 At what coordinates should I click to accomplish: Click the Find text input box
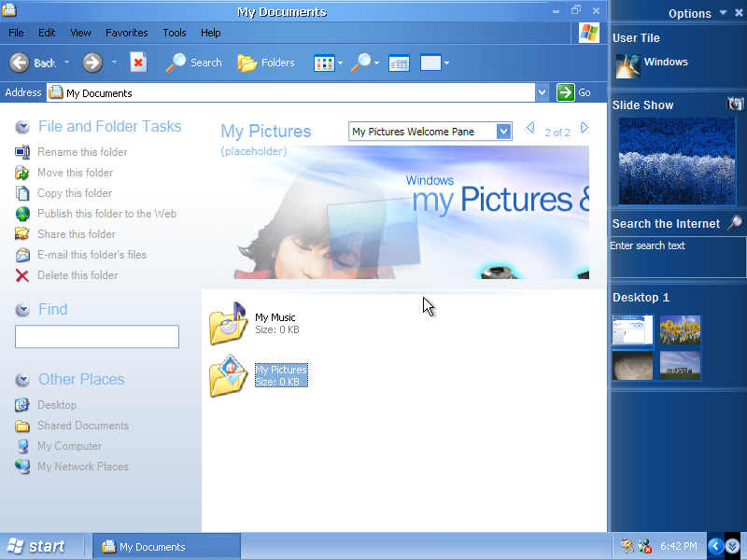97,337
